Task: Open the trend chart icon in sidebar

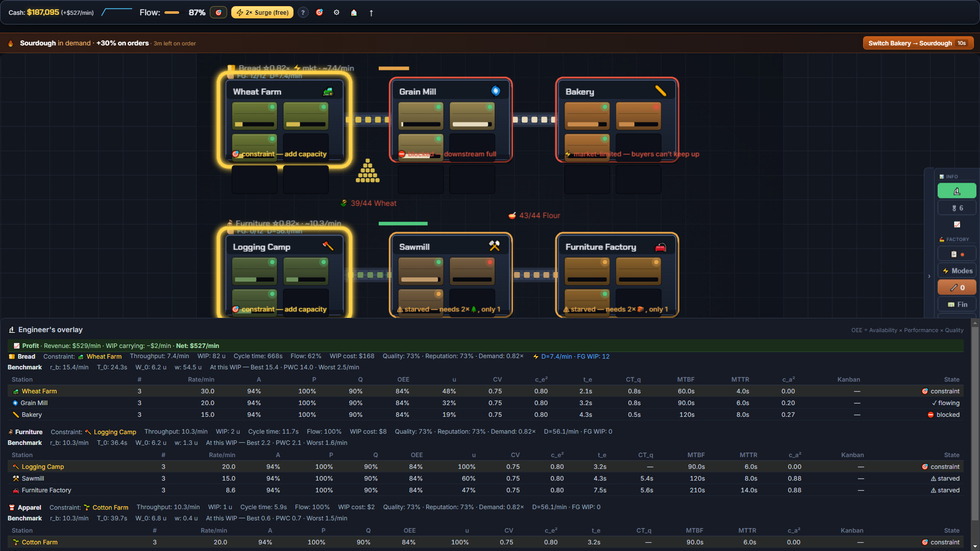Action: [957, 224]
